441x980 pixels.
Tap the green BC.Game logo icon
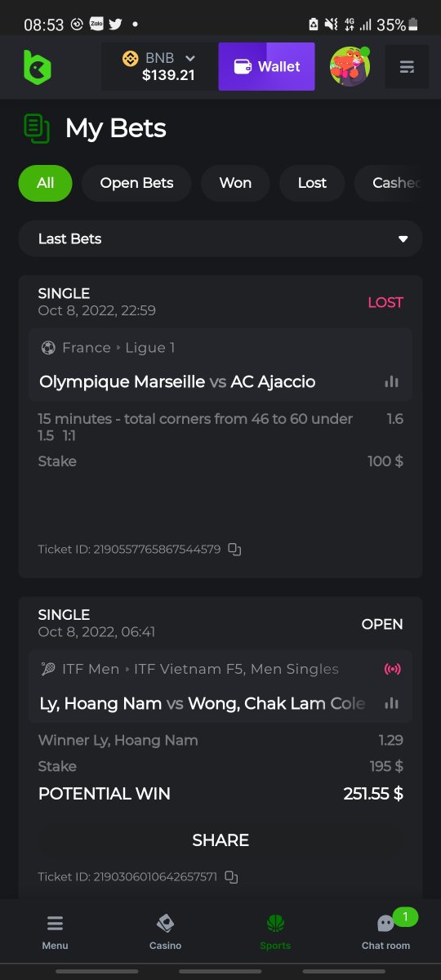coord(37,67)
